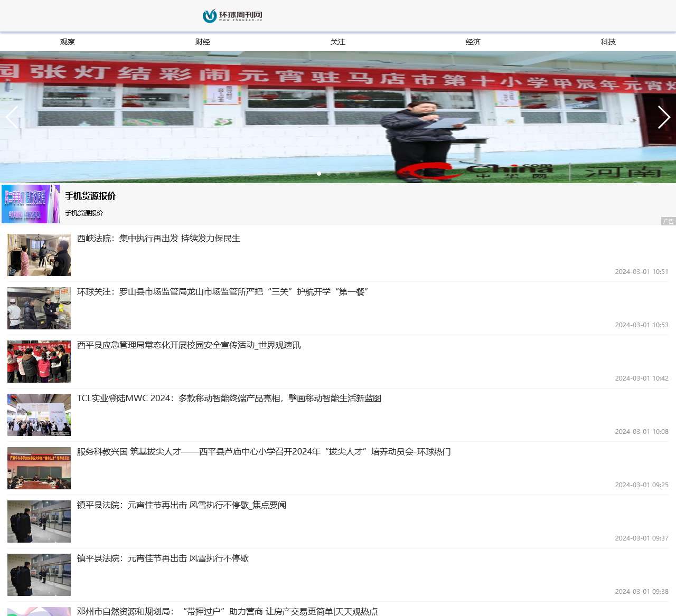This screenshot has height=616, width=676.
Task: Click timestamp 2024-03-01 09:37
Action: tap(642, 538)
